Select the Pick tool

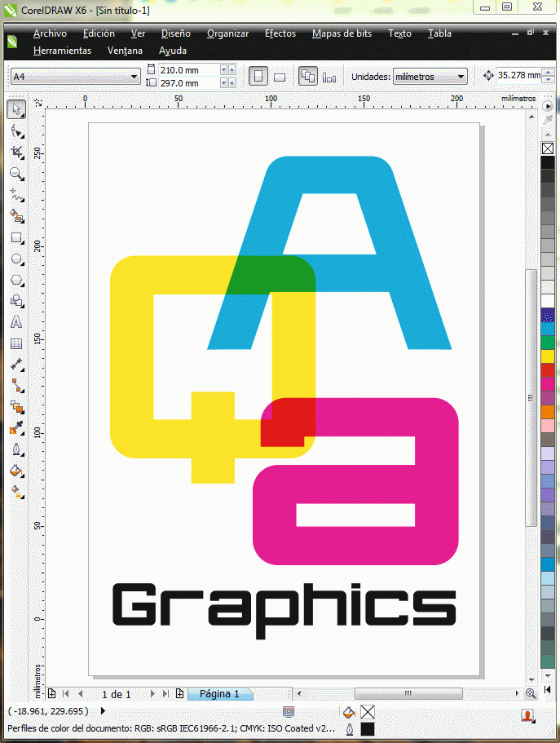[x=16, y=109]
